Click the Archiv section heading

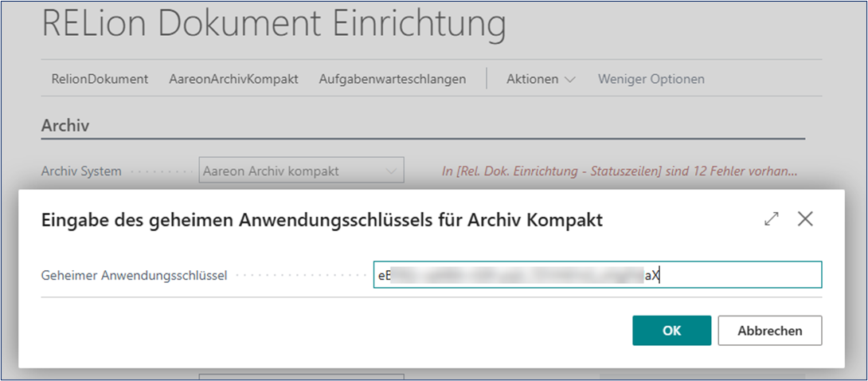[65, 125]
